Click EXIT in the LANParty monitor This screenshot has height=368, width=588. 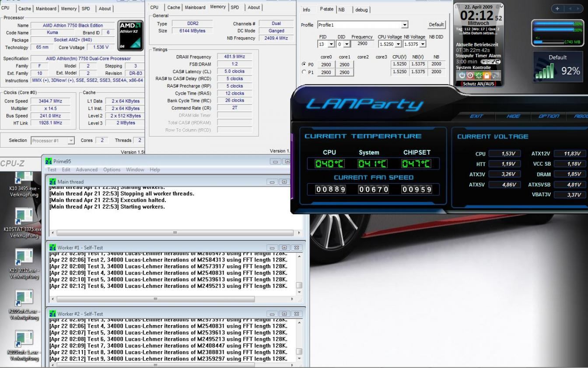click(x=476, y=116)
